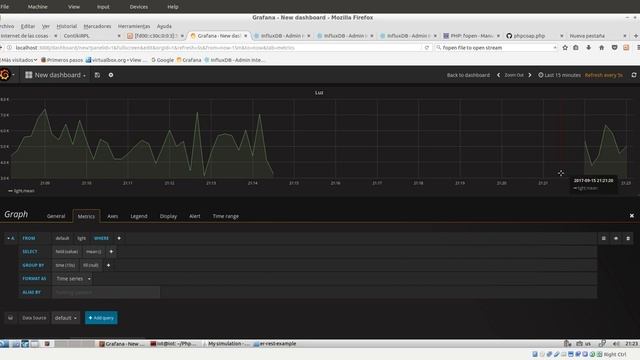Reload page using Firefox reload icon
The image size is (640, 360).
coord(427,48)
